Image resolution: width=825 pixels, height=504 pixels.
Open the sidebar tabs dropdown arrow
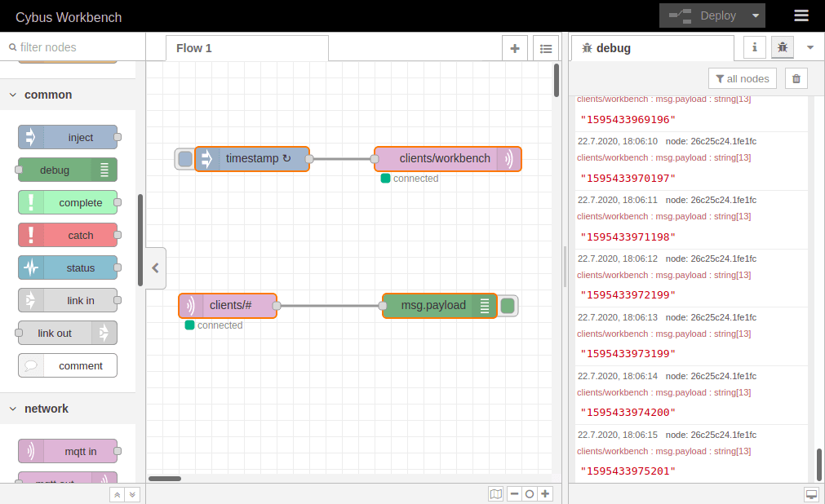pos(810,47)
